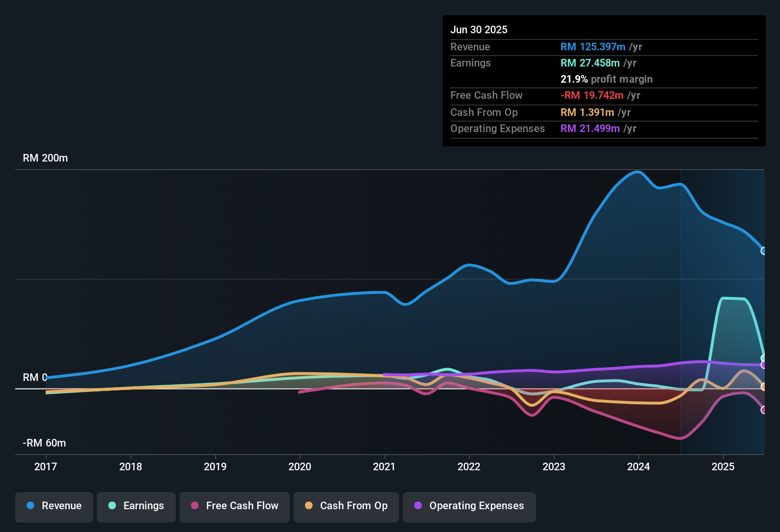Select the 2021 year label on axis
This screenshot has width=780, height=532.
point(385,467)
